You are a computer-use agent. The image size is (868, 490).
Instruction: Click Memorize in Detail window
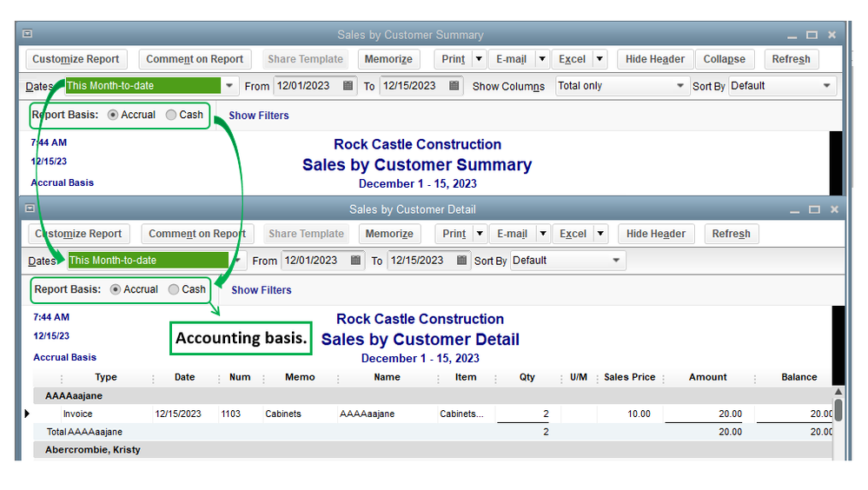(x=389, y=234)
